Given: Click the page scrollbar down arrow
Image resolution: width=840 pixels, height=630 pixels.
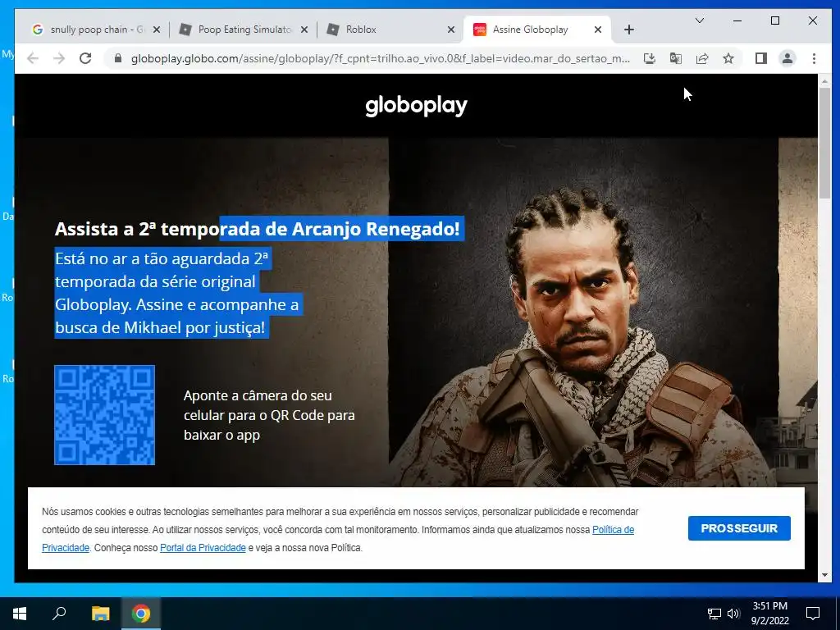Looking at the screenshot, I should [824, 575].
